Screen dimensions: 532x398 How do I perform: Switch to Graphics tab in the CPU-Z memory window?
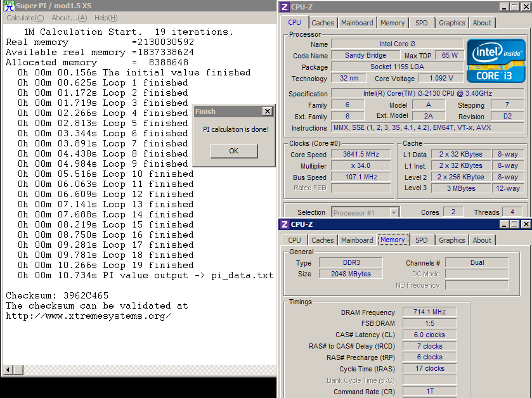click(x=452, y=240)
